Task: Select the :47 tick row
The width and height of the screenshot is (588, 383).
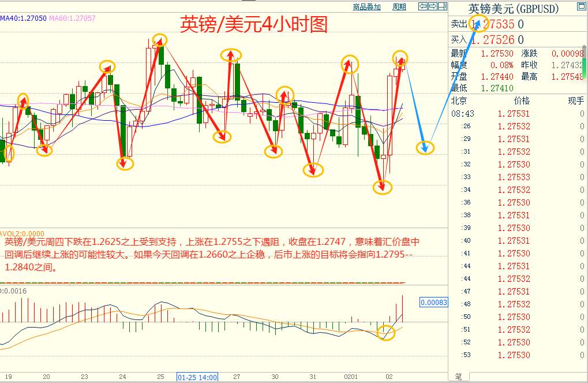Action: point(518,291)
